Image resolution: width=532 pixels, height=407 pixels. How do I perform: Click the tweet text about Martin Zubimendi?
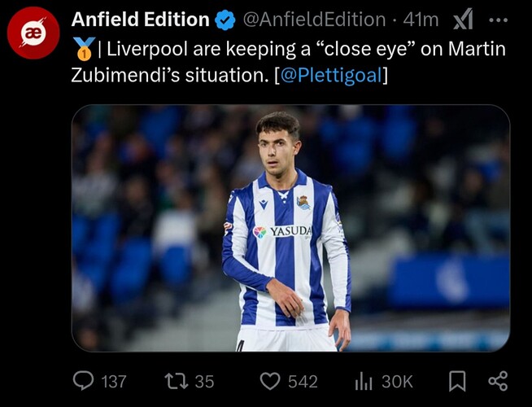[x=301, y=50]
